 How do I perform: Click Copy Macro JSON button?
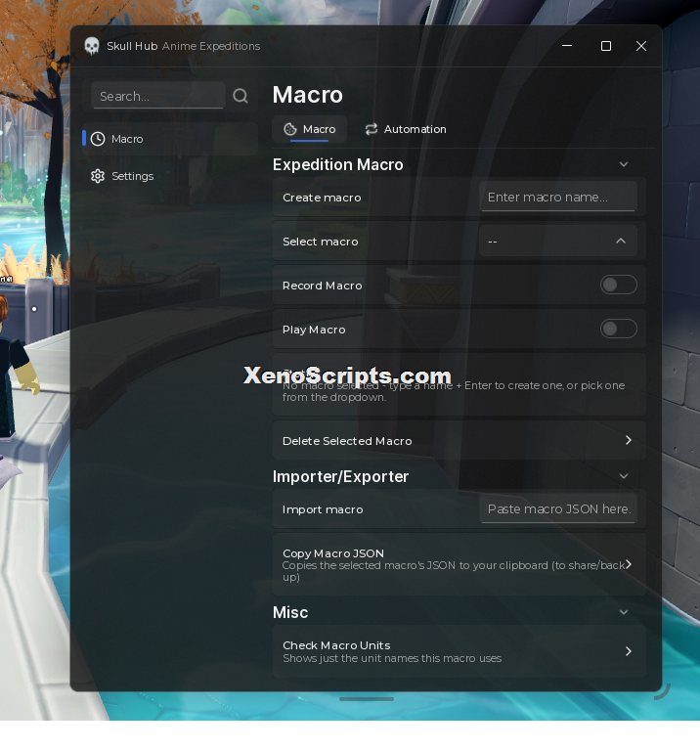[x=459, y=565]
